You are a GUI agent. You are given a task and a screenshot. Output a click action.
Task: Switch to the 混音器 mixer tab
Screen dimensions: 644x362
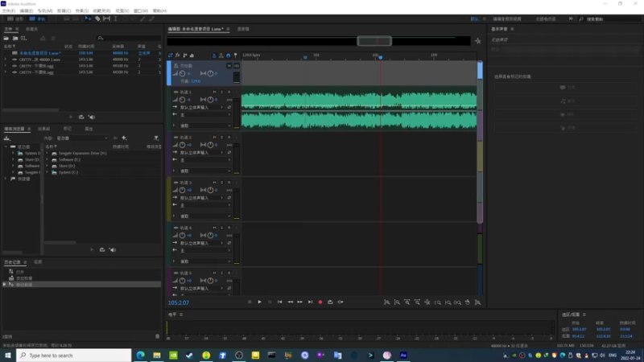click(x=243, y=28)
